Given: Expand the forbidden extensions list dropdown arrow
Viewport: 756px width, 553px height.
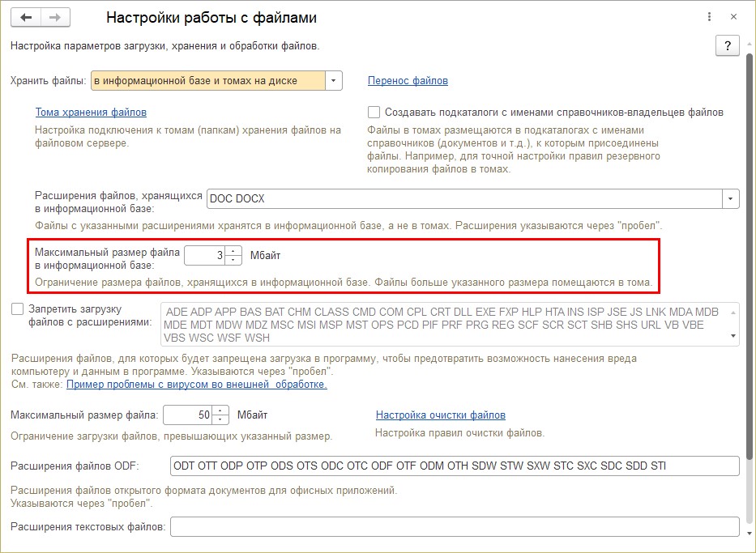Looking at the screenshot, I should coord(733,336).
